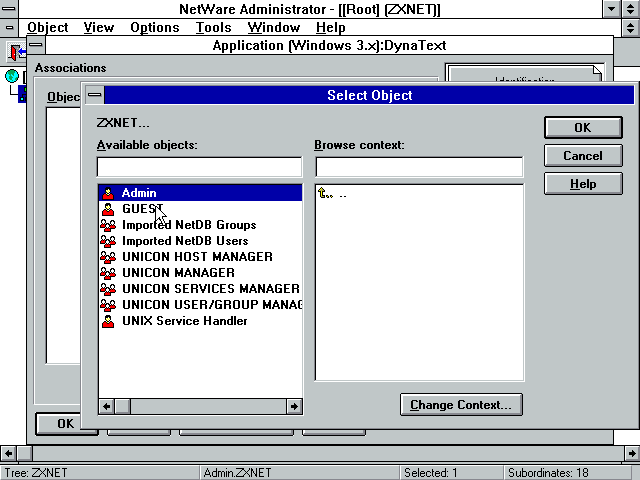Select the Admin user icon
Viewport: 640px width, 480px height.
click(x=108, y=193)
